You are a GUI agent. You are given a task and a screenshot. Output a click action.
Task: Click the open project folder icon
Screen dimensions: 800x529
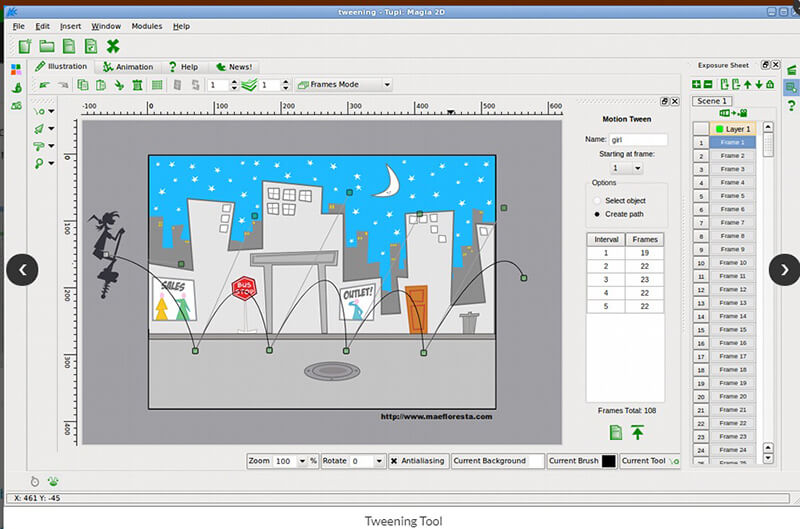pos(47,46)
